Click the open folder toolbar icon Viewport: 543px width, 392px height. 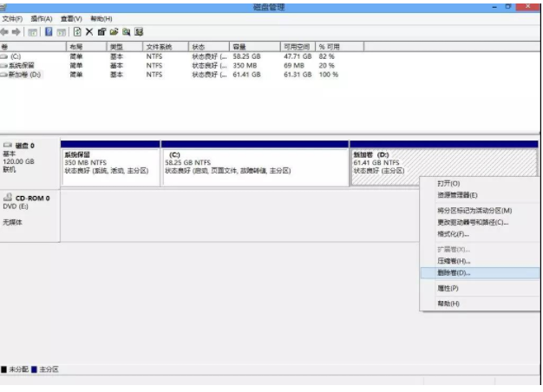(x=113, y=31)
